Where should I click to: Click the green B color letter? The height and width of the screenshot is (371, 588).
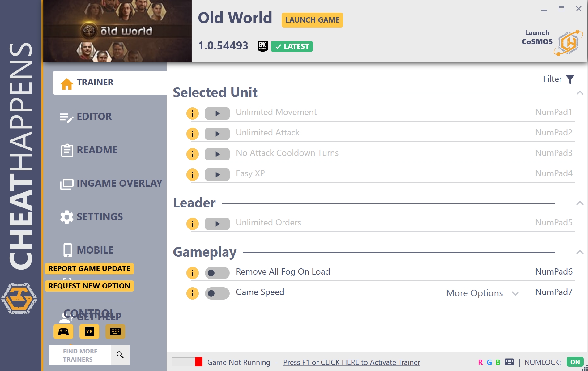pyautogui.click(x=498, y=362)
